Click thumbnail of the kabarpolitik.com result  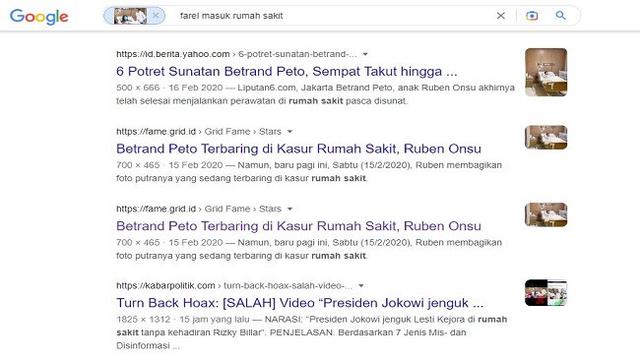[546, 293]
